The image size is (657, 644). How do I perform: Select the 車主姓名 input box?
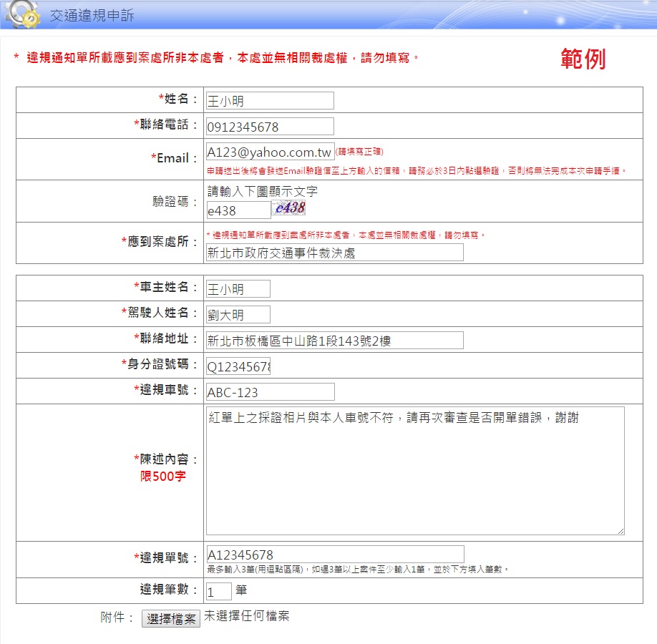tap(238, 289)
